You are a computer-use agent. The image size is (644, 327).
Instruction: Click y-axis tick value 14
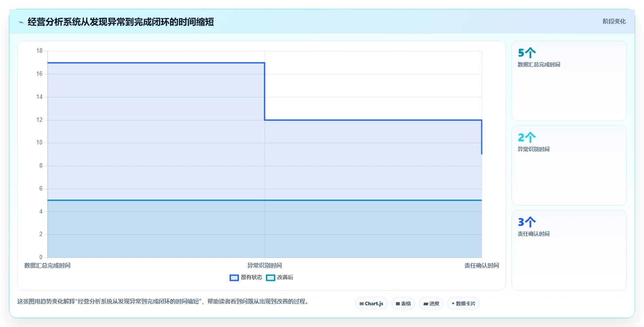coord(39,97)
